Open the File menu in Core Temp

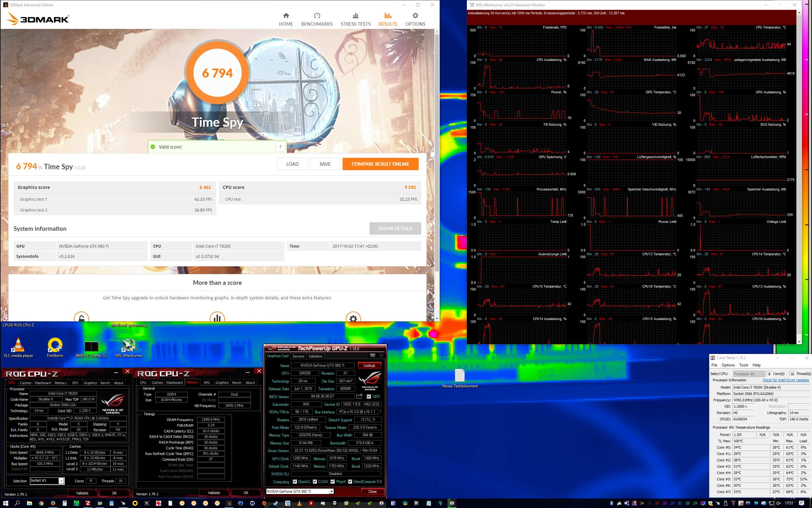coord(714,365)
